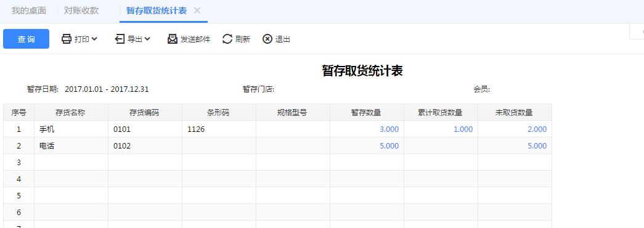Image resolution: width=644 pixels, height=228 pixels.
Task: Click the 未取货数量 column header
Action: click(515, 112)
